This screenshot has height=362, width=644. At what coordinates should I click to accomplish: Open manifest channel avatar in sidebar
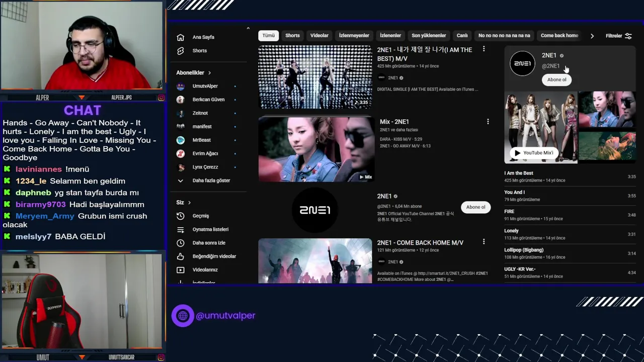[181, 127]
